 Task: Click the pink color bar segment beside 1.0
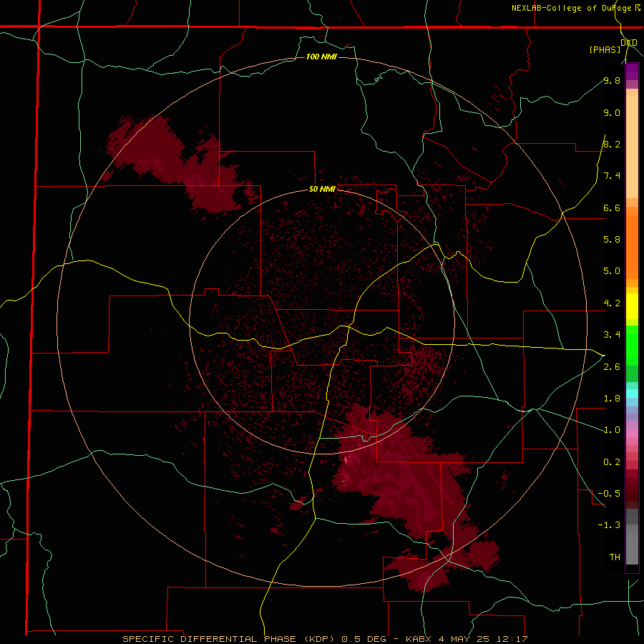point(632,433)
